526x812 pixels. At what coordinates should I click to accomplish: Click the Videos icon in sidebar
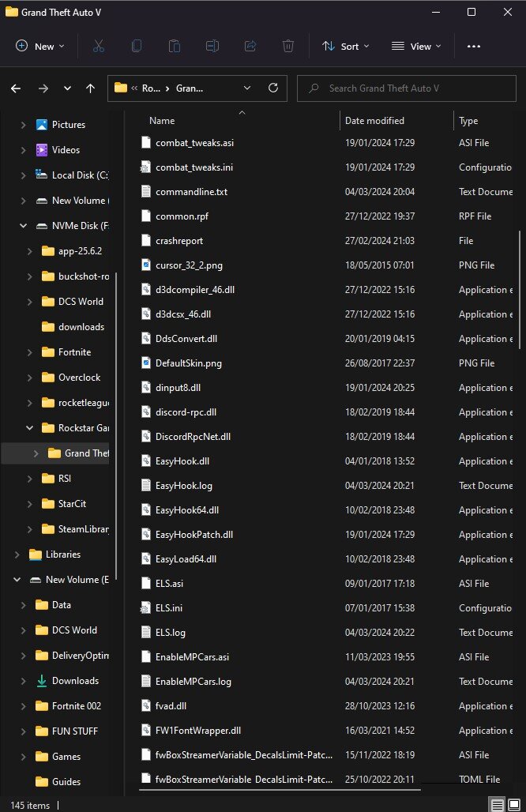click(41, 150)
